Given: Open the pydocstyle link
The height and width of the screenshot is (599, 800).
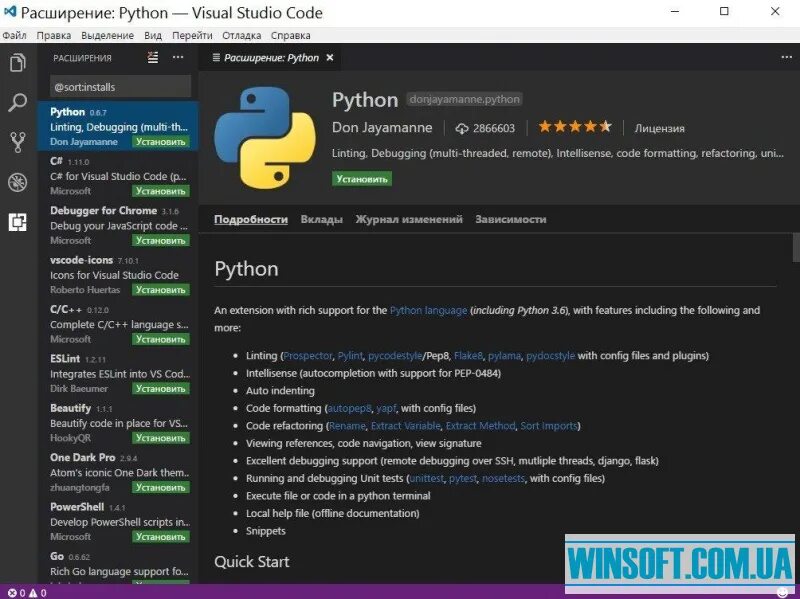Looking at the screenshot, I should 550,356.
